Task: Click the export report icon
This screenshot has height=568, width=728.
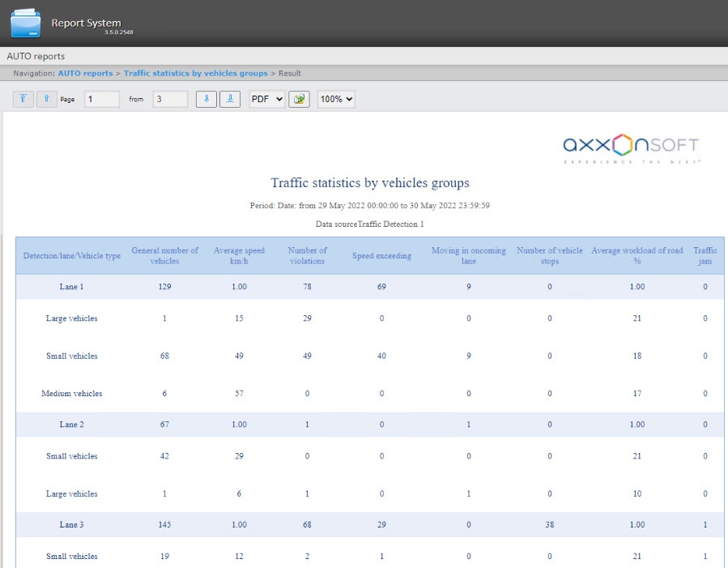Action: pyautogui.click(x=299, y=99)
